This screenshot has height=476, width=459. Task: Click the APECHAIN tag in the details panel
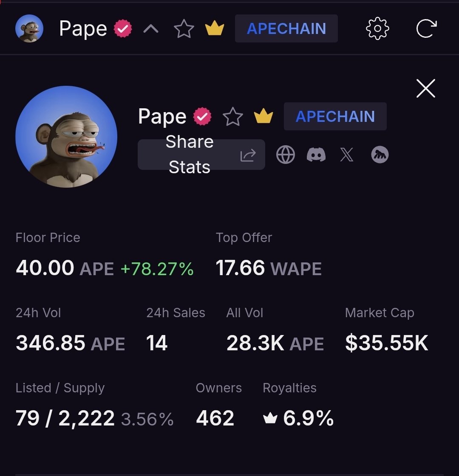[335, 116]
